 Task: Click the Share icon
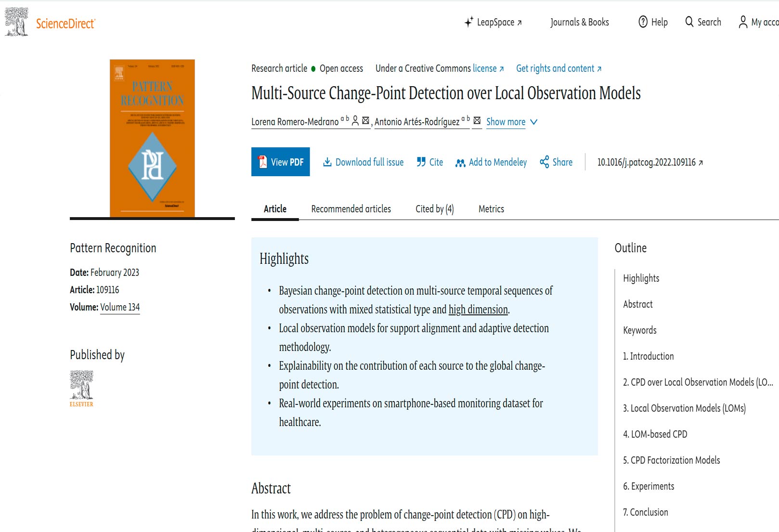coord(545,162)
